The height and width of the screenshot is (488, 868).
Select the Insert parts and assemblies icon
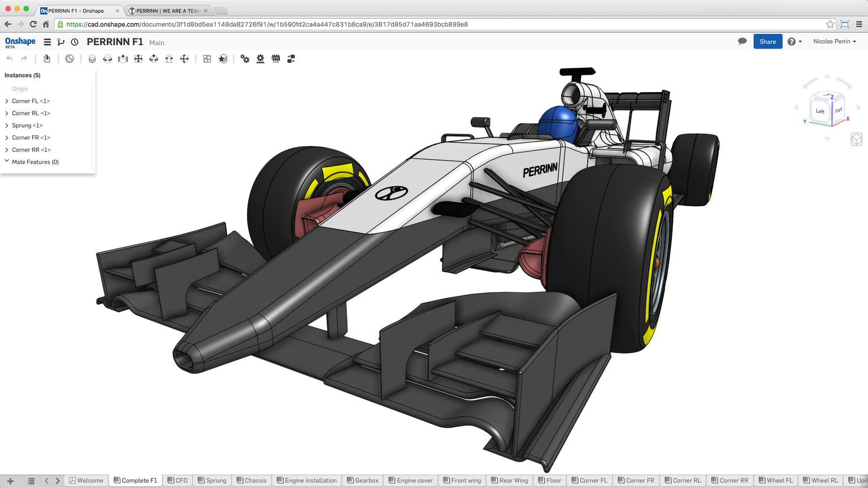47,59
